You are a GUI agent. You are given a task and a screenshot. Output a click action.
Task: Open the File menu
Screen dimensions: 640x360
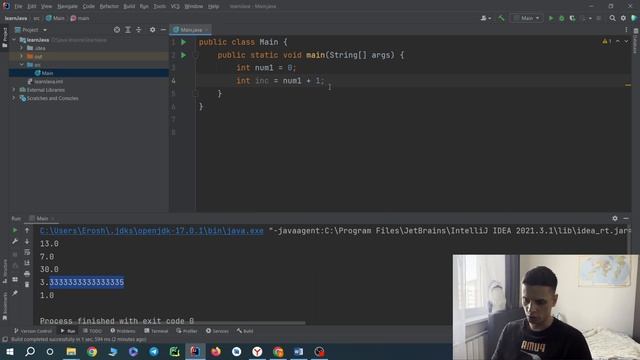pos(18,7)
